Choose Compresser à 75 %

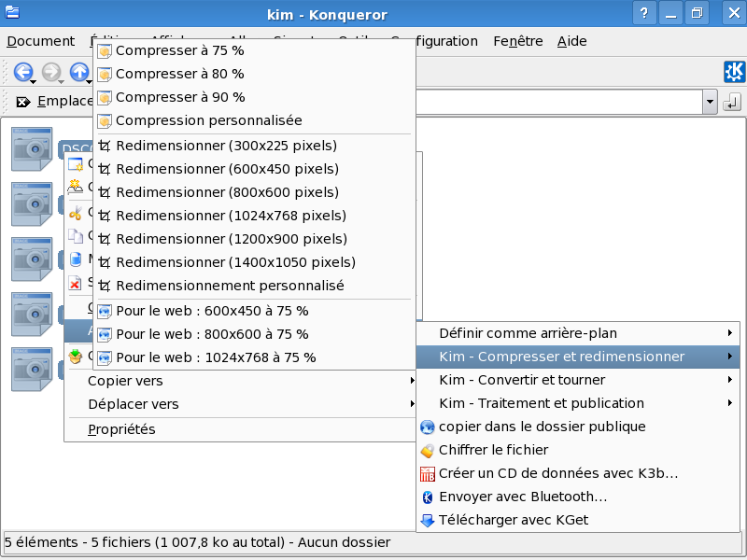coord(254,50)
